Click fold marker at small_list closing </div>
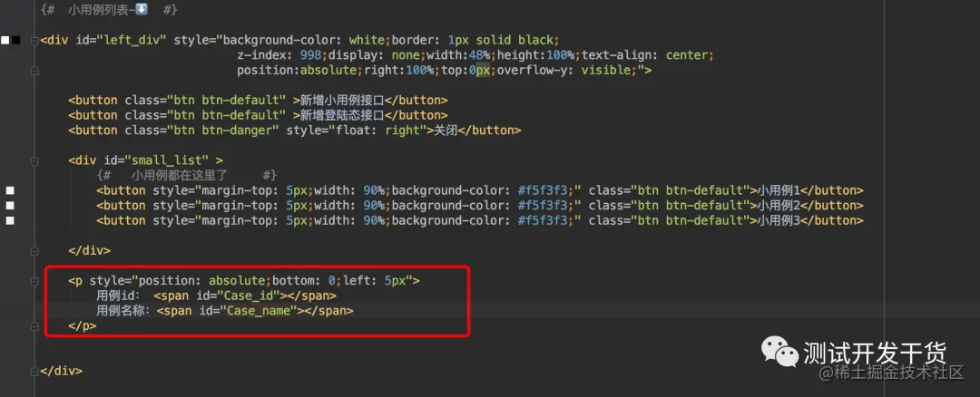Screen dimensions: 980x397 tap(34, 250)
